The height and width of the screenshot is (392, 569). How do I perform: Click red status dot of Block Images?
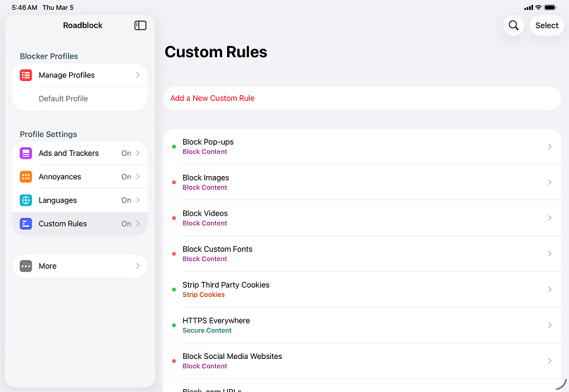[174, 182]
